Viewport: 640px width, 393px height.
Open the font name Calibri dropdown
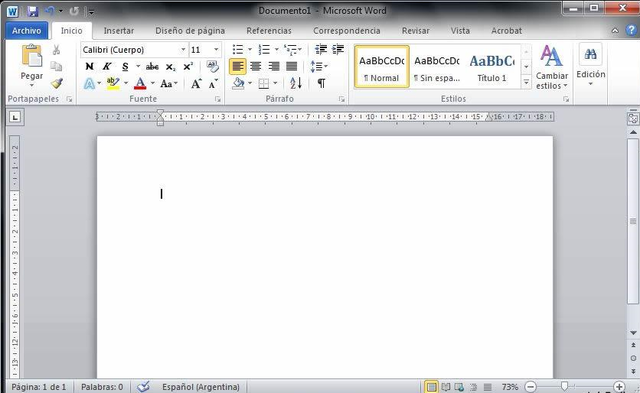coord(183,50)
